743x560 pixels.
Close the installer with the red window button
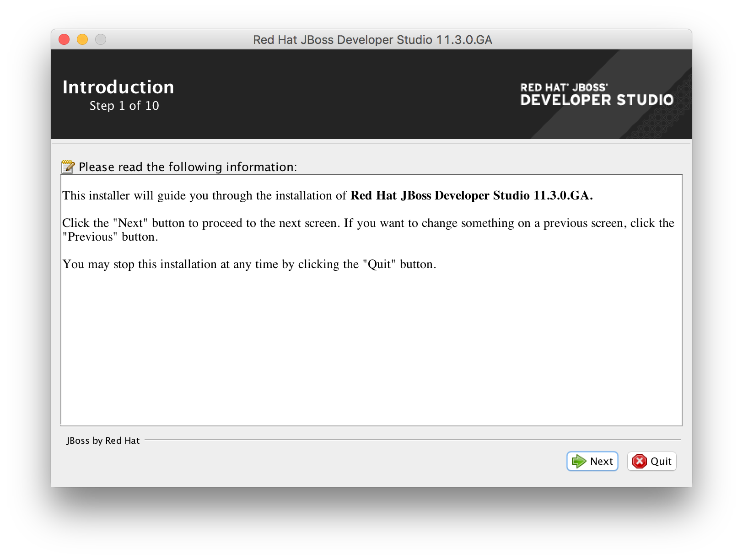pos(64,39)
